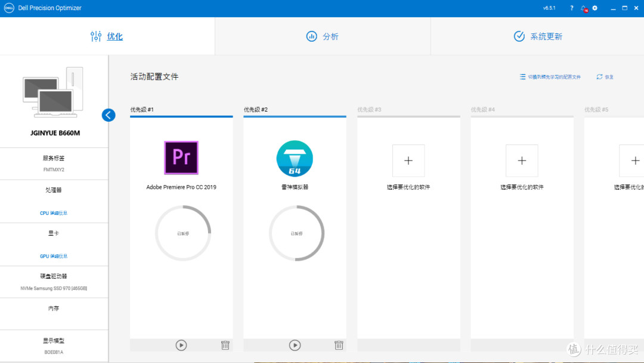
Task: Click the 雷神模拟器 app icon
Action: (x=295, y=158)
